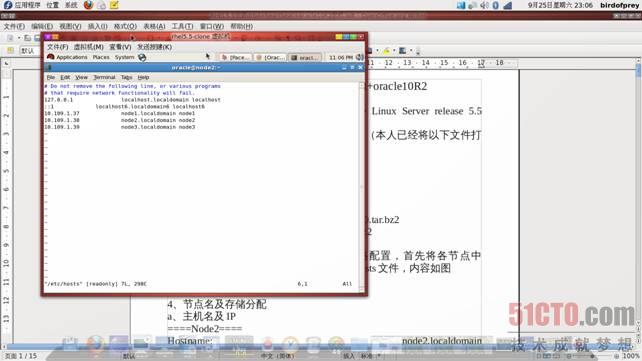Click the 127.0.0.1 localhost line
The width and height of the screenshot is (642, 361).
[132, 100]
